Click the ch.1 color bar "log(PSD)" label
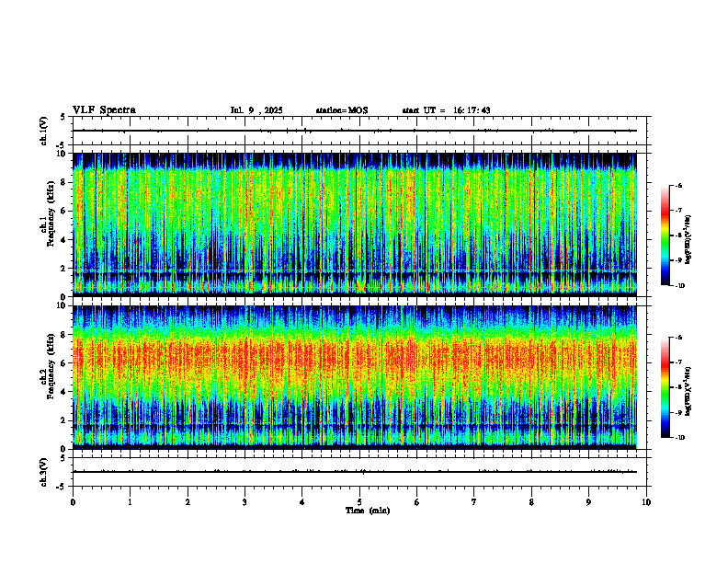 (x=688, y=240)
